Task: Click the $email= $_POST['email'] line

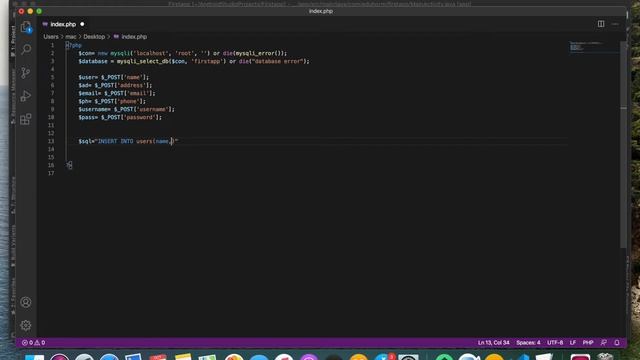Action: [117, 93]
